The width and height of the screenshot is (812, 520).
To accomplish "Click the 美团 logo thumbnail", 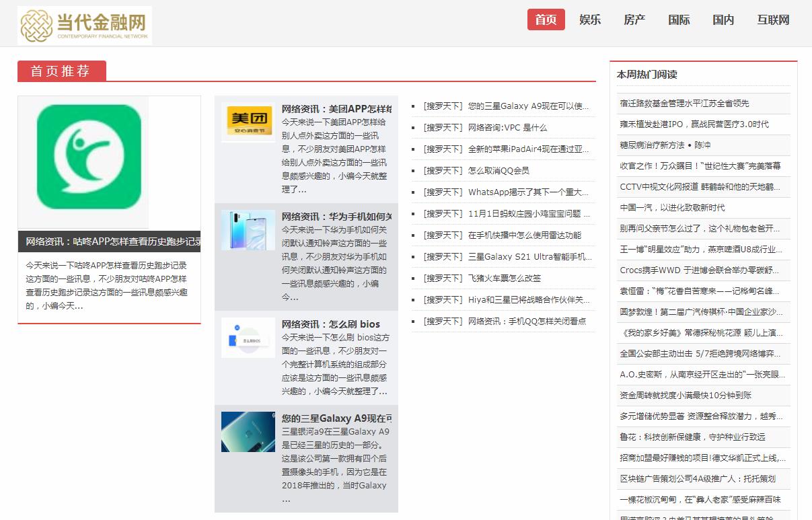I will click(248, 122).
